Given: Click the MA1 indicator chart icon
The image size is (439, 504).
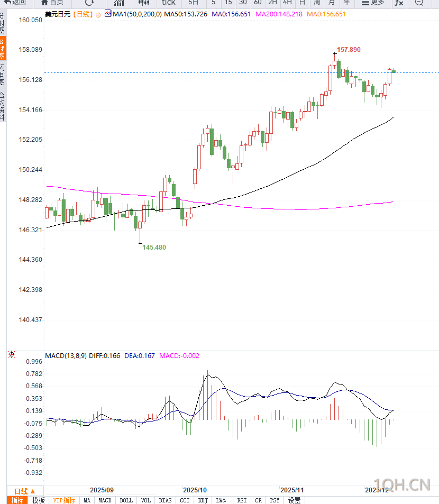Looking at the screenshot, I should coord(108,14).
